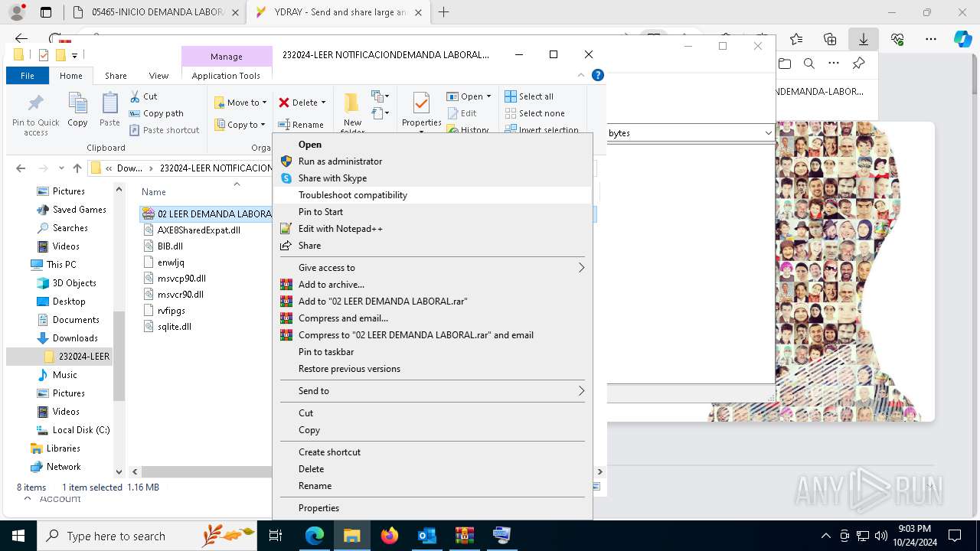This screenshot has height=551, width=980.
Task: Click Pin to Quick access icon
Action: (x=35, y=115)
